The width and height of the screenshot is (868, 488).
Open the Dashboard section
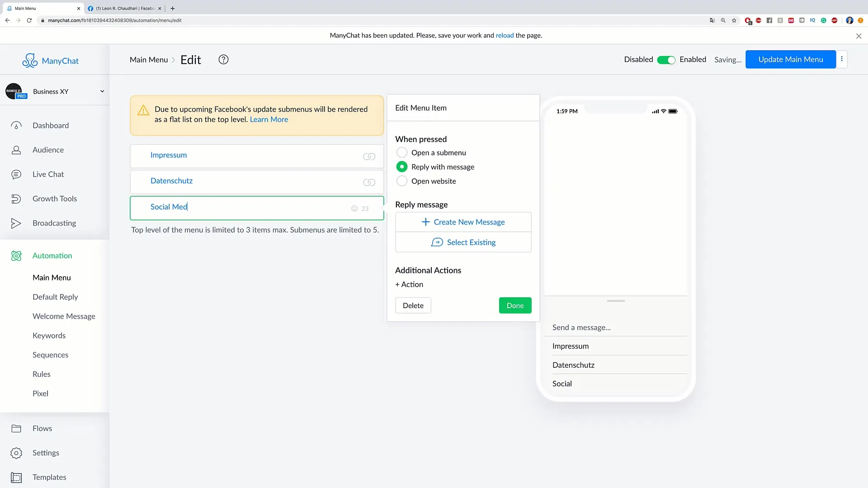[51, 125]
